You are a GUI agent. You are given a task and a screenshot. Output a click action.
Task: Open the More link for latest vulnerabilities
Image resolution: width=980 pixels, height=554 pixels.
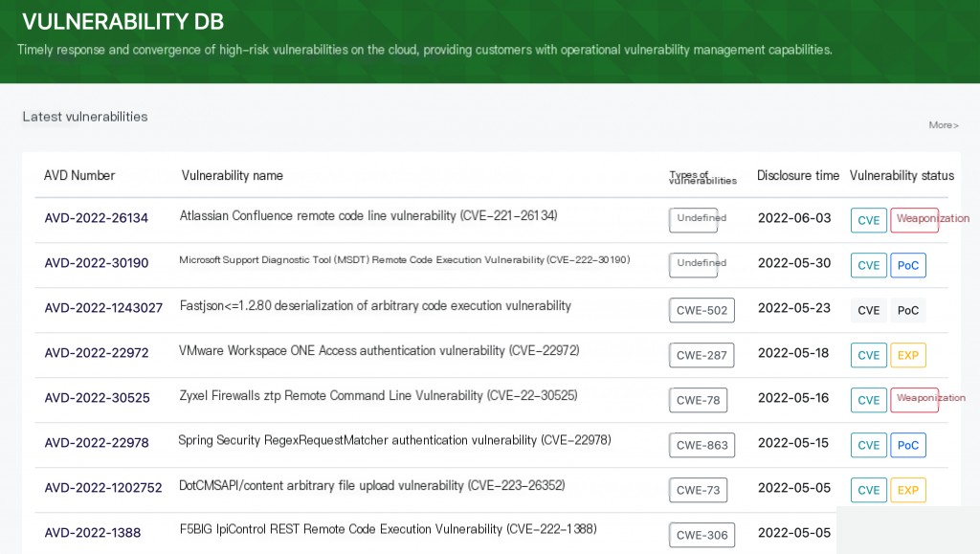943,125
